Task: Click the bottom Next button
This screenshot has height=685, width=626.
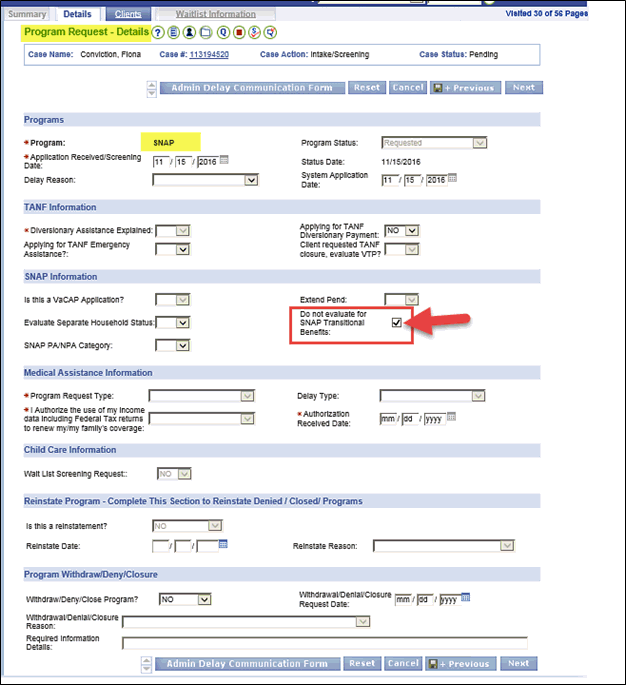Action: (519, 664)
